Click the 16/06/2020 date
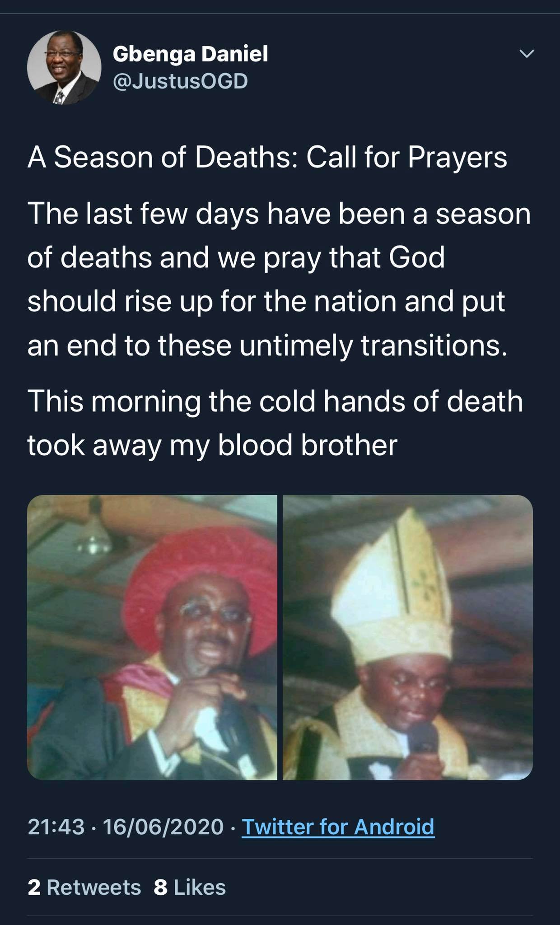The width and height of the screenshot is (560, 925). click(163, 827)
